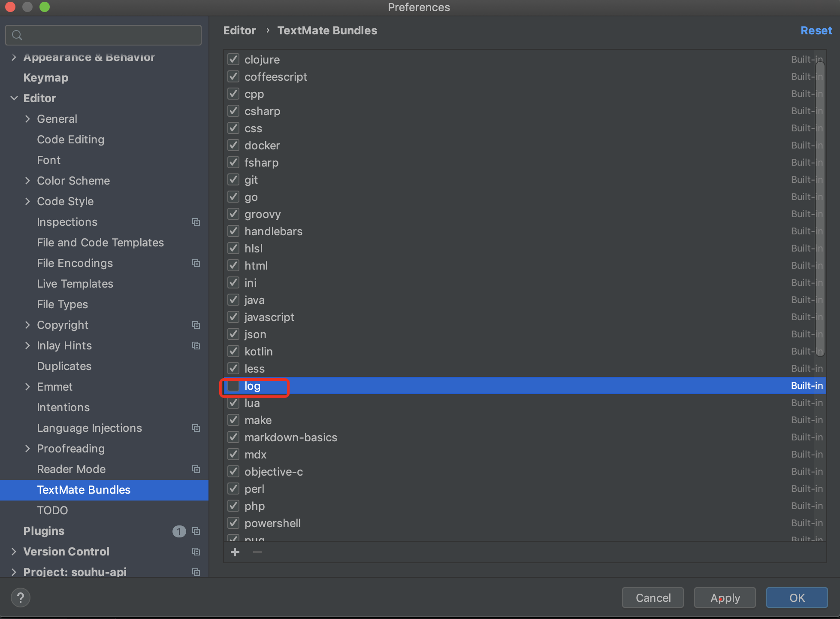Click the help question mark icon
The height and width of the screenshot is (619, 840).
[x=21, y=598]
